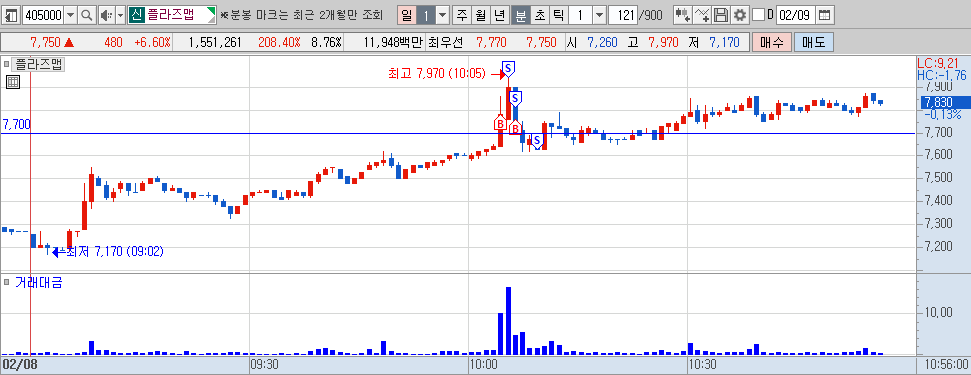Select the 분 (minute) timeframe toggle
This screenshot has width=971, height=375.
tap(521, 15)
